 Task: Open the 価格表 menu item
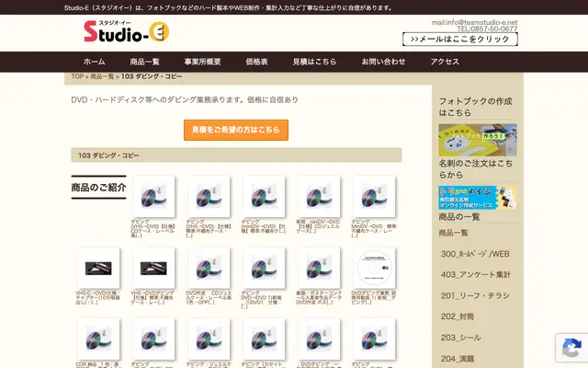(x=257, y=62)
